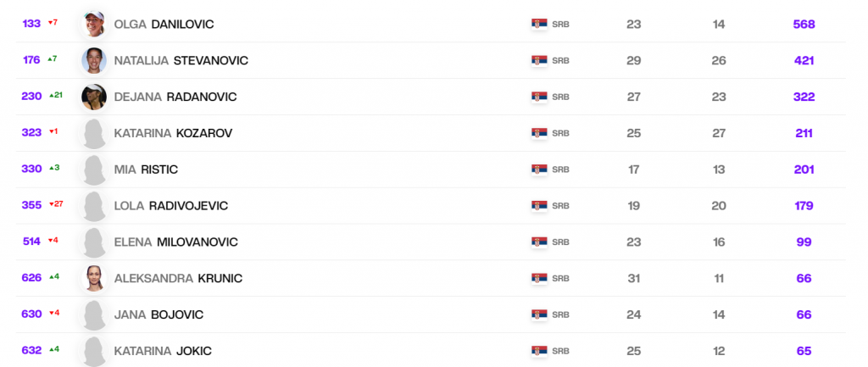Screen dimensions: 868x367
Task: Click Katarina Kozarov's placeholder avatar
Action: click(x=93, y=133)
